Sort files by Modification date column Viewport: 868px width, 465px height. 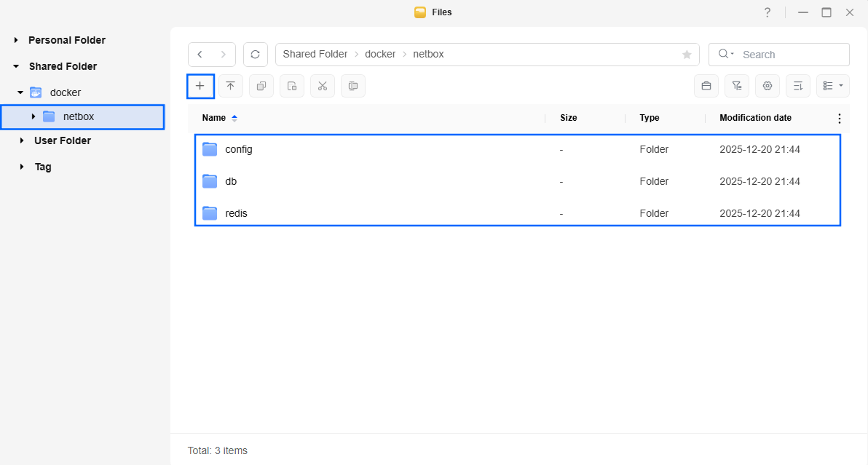[755, 118]
